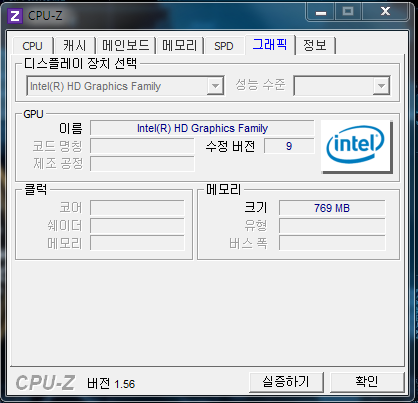Image resolution: width=418 pixels, height=403 pixels.
Task: Click the 크기 label in memory section
Action: click(256, 208)
